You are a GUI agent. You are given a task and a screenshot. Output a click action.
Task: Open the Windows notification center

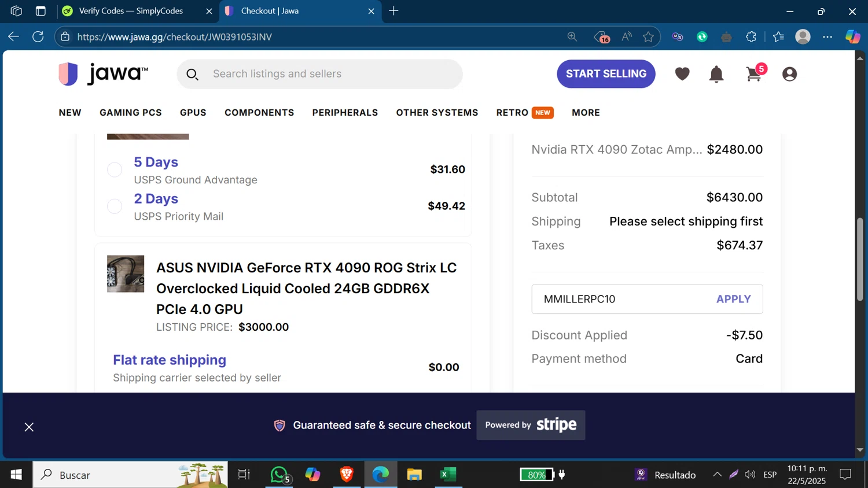pos(845,475)
